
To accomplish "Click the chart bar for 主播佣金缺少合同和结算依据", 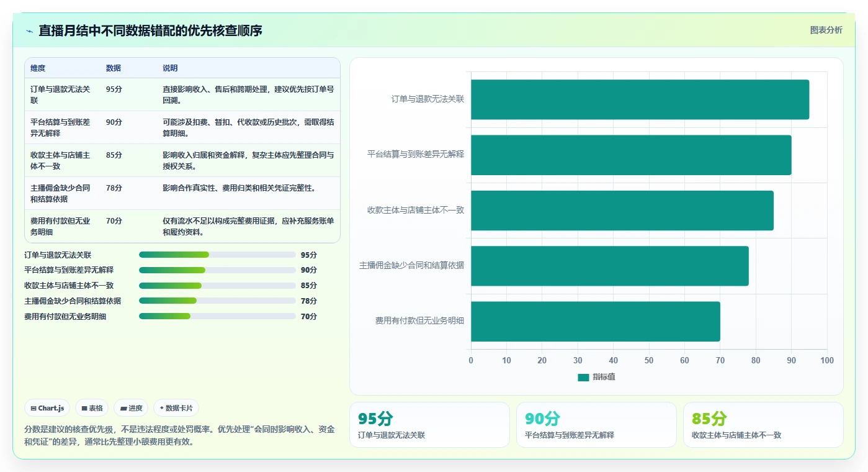I will (610, 266).
